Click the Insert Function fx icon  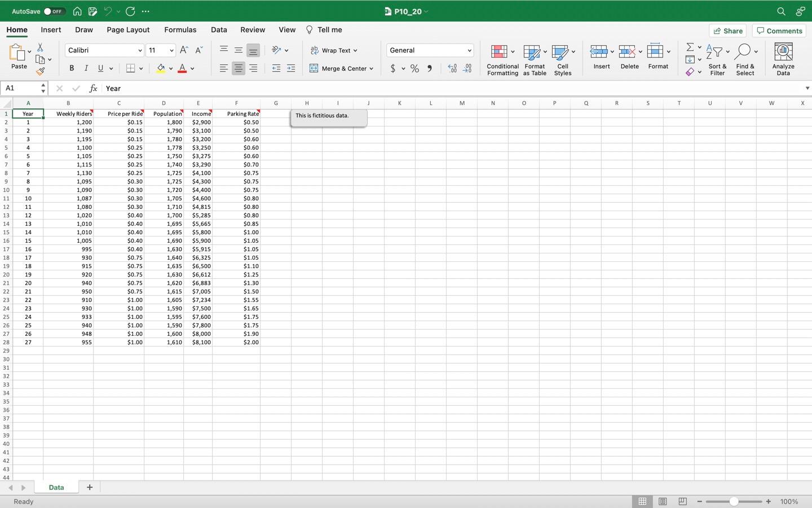click(93, 89)
